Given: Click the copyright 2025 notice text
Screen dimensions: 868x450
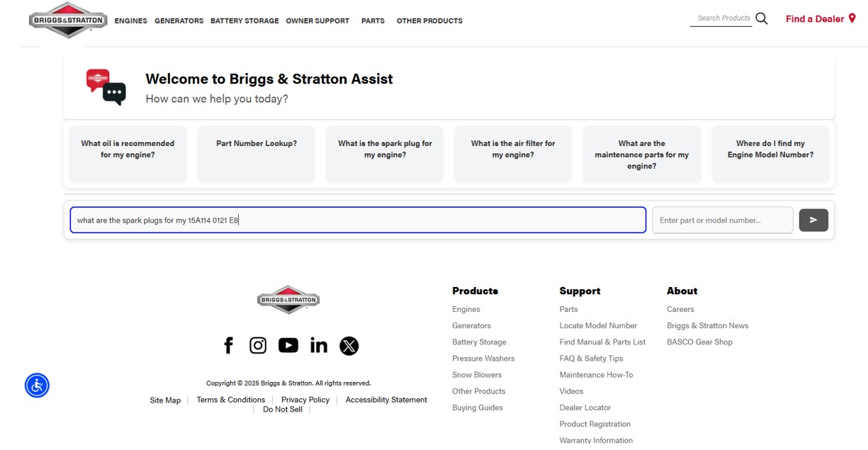Looking at the screenshot, I should coord(288,383).
